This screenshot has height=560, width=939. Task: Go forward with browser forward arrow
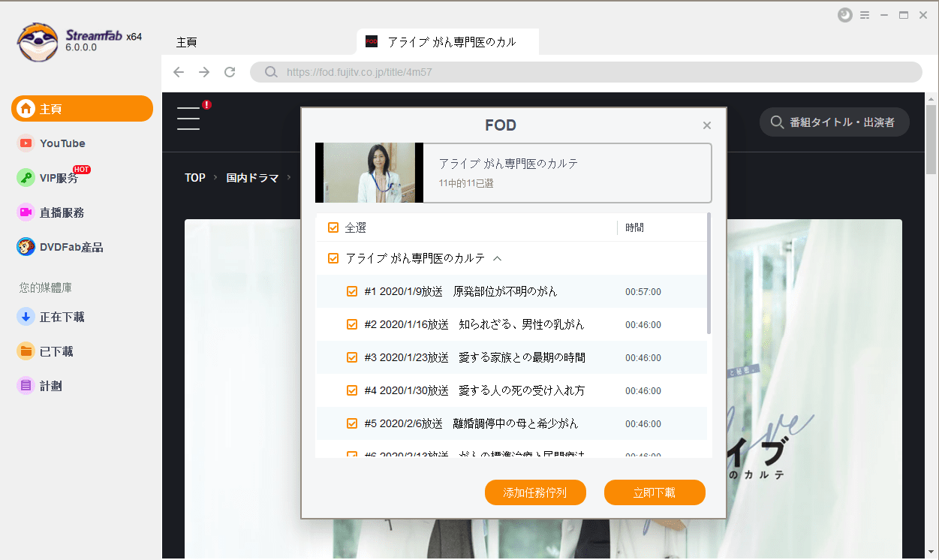tap(204, 72)
